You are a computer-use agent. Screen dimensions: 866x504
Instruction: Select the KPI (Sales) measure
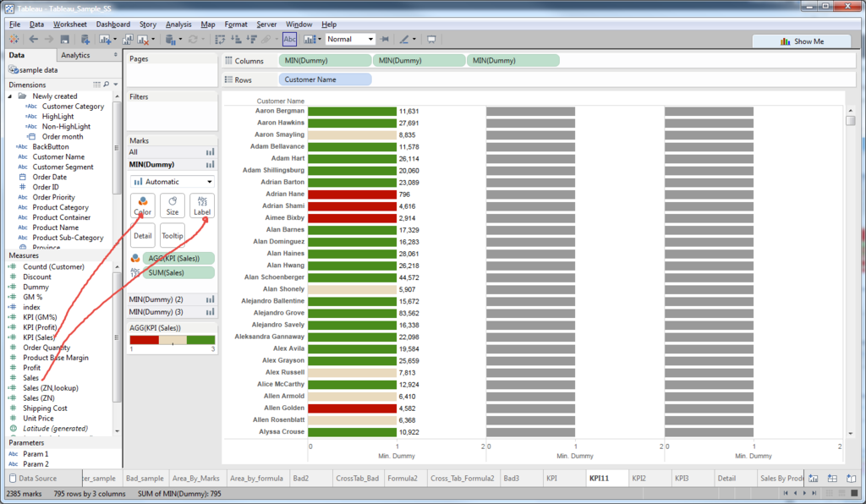[x=39, y=337]
